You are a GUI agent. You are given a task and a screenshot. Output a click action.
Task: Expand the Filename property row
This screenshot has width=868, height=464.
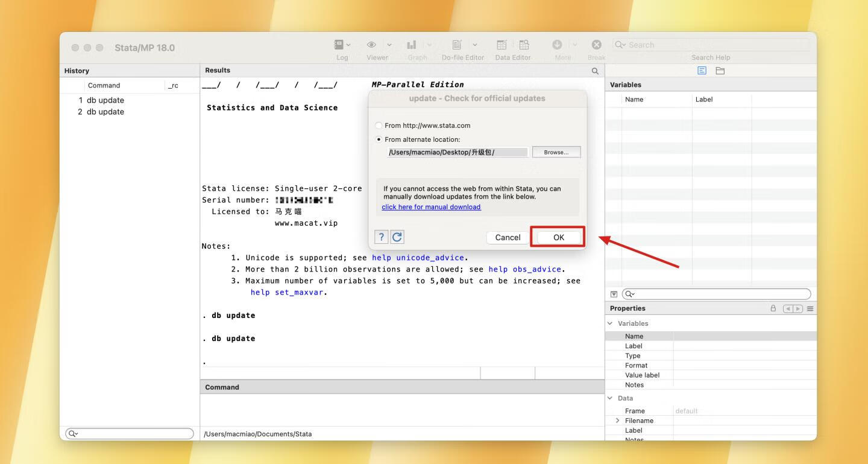coord(617,421)
